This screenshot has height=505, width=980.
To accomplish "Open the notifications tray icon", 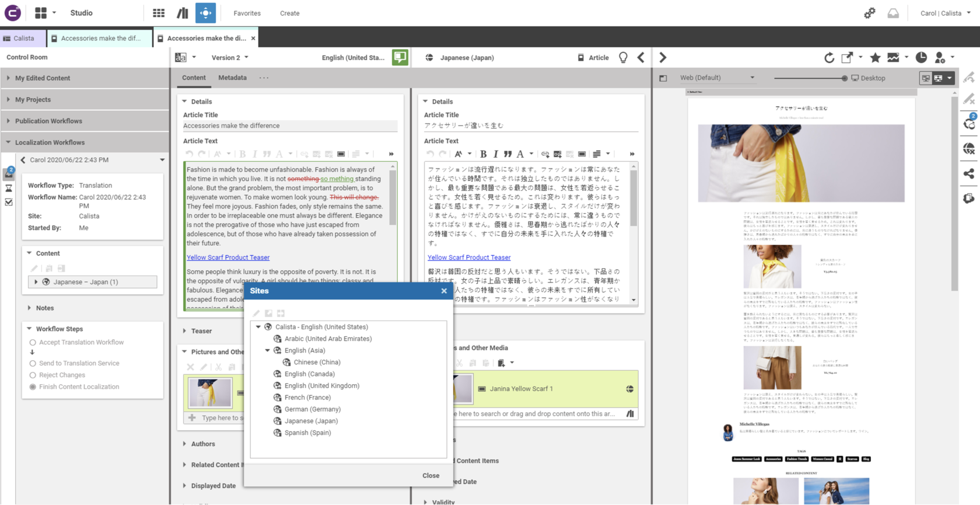I will (x=893, y=13).
